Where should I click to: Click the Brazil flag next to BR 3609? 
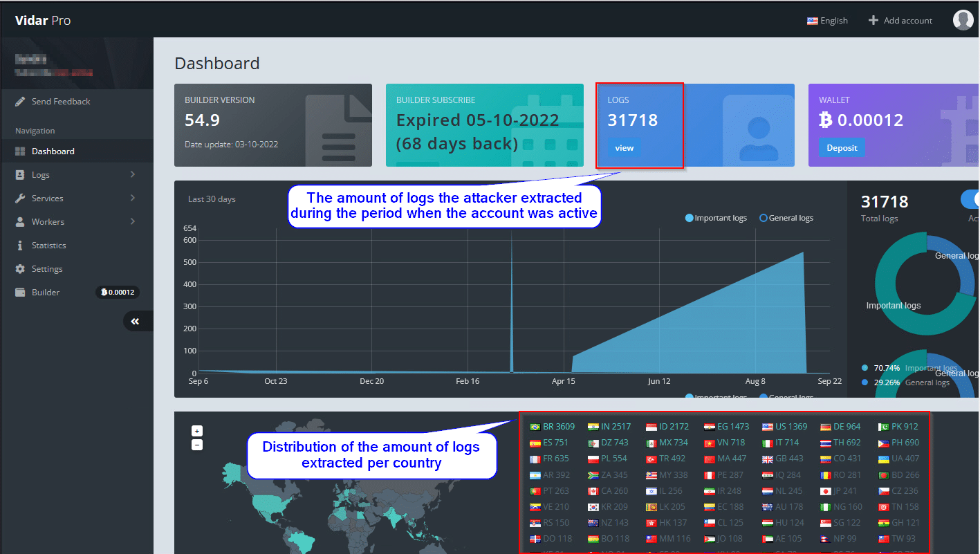[x=535, y=427]
